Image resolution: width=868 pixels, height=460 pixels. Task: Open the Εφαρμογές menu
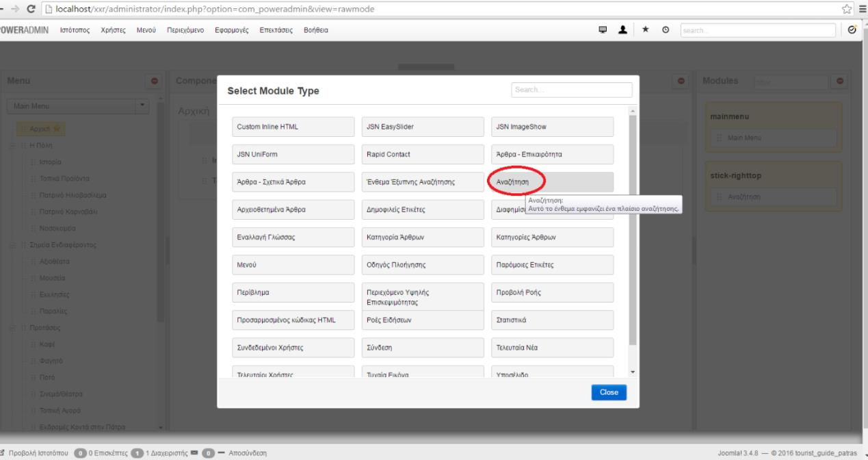coord(233,30)
